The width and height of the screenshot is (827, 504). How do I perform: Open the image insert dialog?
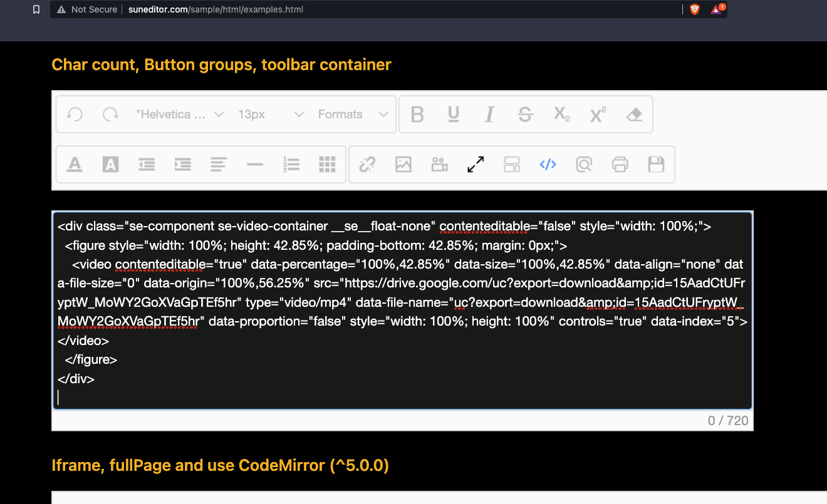click(403, 164)
